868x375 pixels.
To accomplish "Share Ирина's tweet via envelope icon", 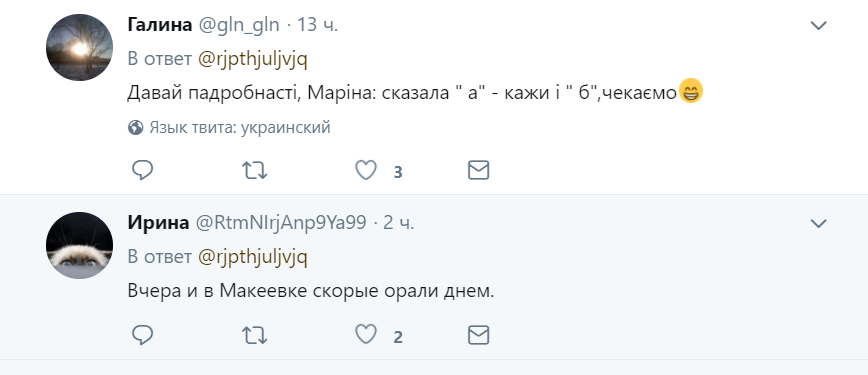I will [478, 335].
